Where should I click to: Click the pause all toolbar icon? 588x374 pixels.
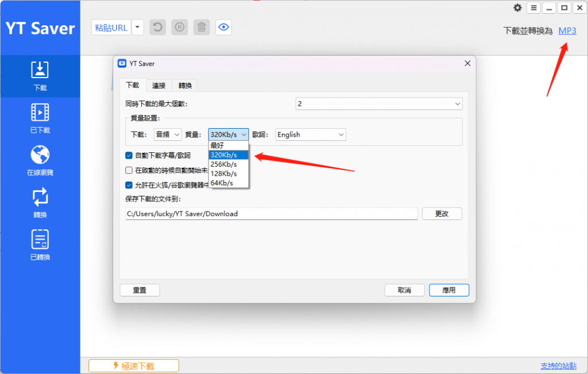click(x=180, y=28)
